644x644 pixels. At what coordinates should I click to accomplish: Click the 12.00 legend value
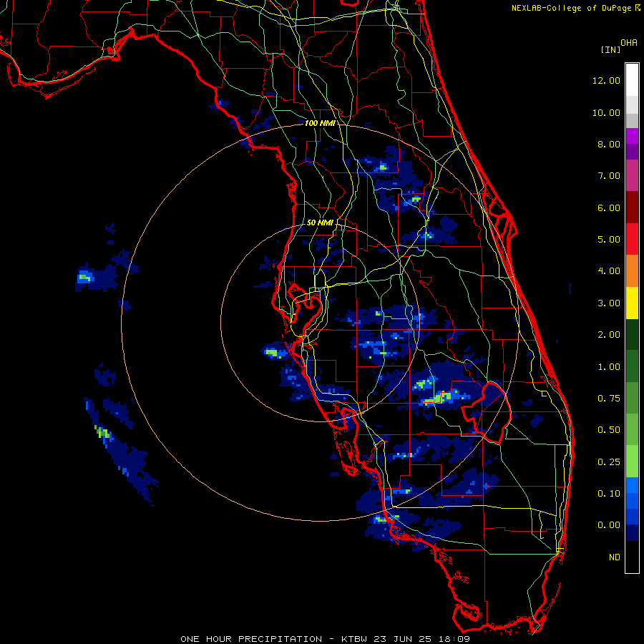coord(606,80)
